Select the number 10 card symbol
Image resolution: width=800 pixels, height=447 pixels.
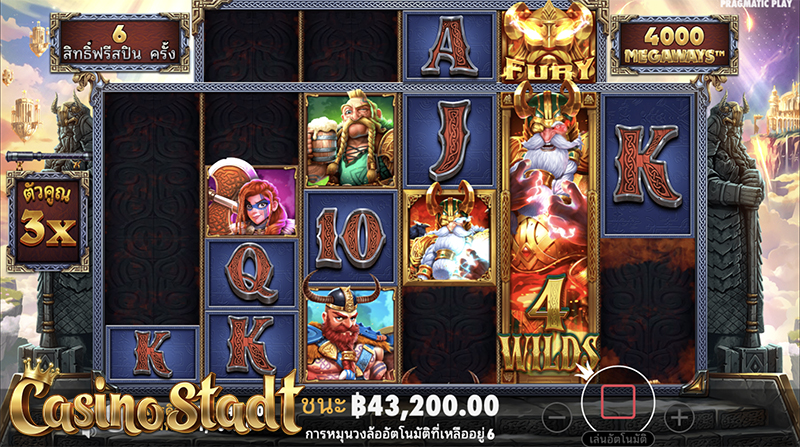[x=350, y=237]
